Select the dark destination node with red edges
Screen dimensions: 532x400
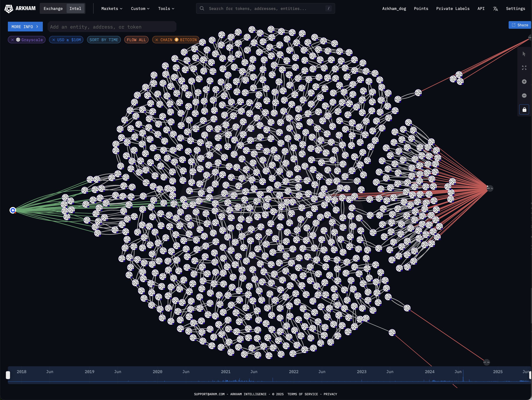(490, 188)
